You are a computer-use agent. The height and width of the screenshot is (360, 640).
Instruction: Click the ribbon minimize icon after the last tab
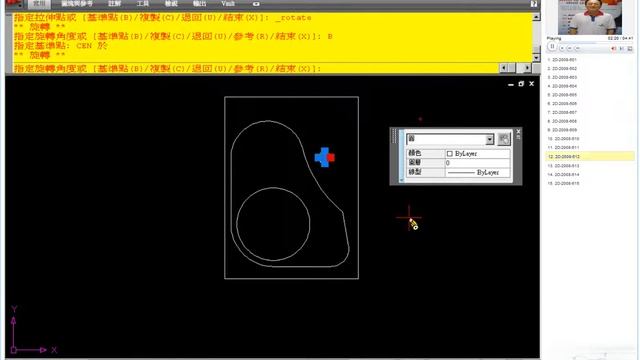coord(256,4)
